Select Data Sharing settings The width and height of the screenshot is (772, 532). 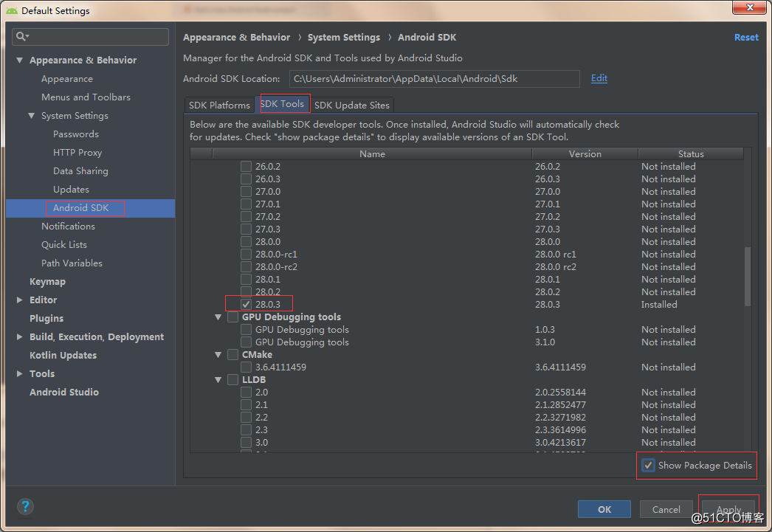[80, 170]
